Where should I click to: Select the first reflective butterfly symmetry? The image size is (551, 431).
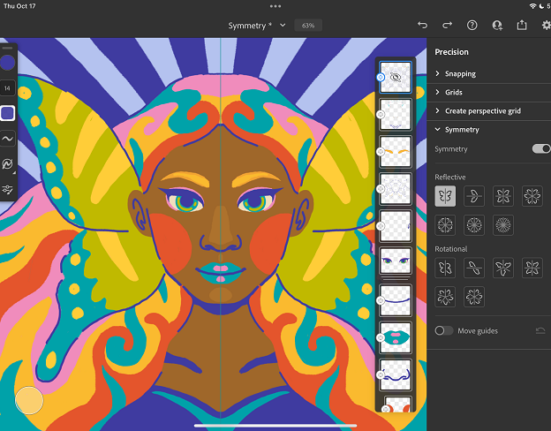point(445,196)
